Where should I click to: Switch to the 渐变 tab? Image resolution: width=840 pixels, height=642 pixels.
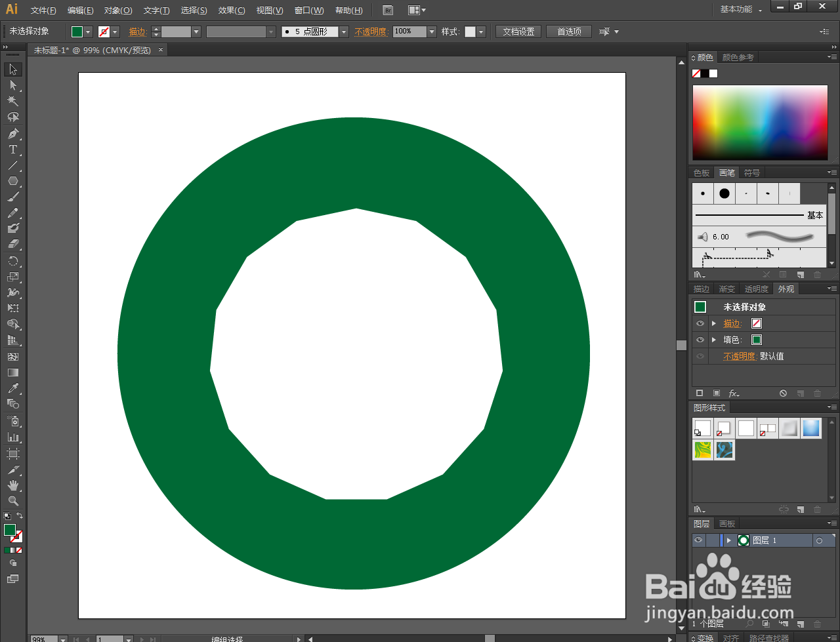727,289
